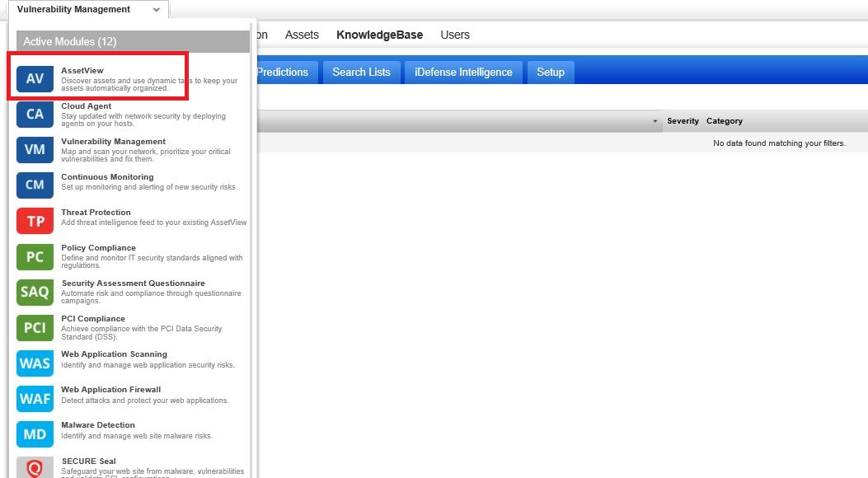Image resolution: width=868 pixels, height=478 pixels.
Task: Select the Web Application Firewall WAF icon
Action: coord(34,398)
